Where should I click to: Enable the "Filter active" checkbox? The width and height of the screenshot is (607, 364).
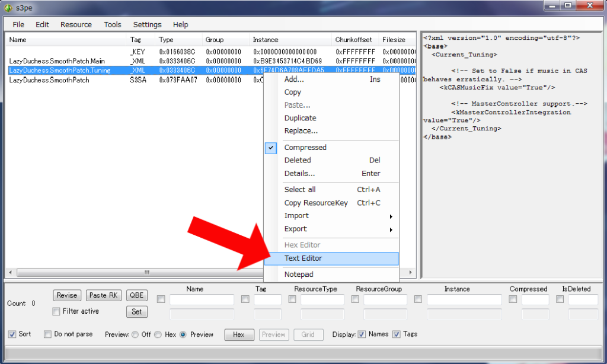coord(56,311)
